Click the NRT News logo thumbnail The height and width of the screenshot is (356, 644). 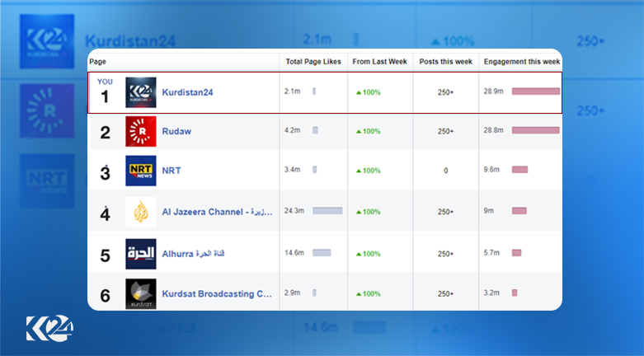click(x=140, y=171)
